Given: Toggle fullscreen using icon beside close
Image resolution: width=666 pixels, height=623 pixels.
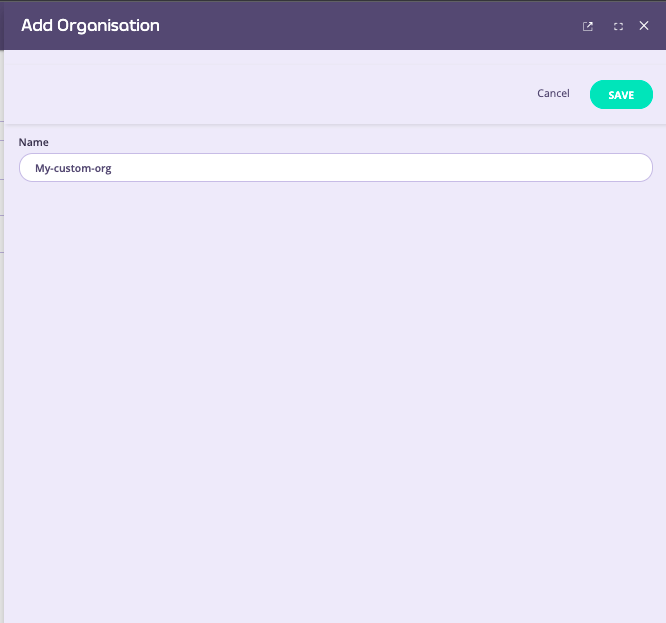Looking at the screenshot, I should coord(618,26).
